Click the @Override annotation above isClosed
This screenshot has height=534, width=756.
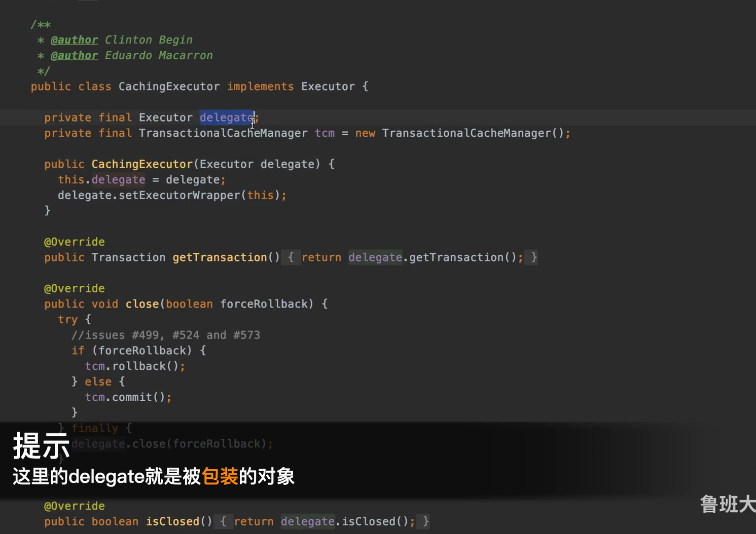(x=75, y=506)
